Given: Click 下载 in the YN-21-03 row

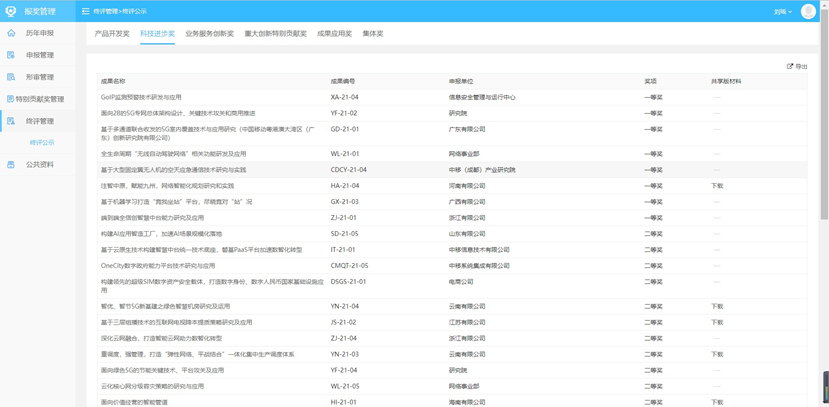Looking at the screenshot, I should click(x=717, y=354).
